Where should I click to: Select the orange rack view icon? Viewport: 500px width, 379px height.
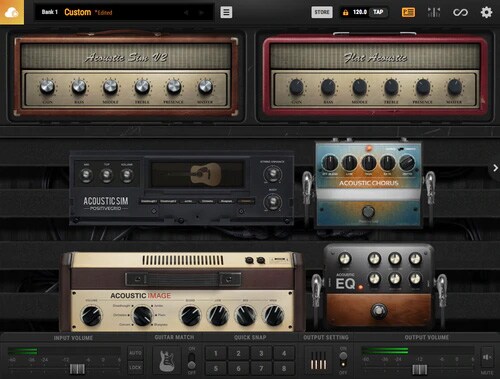tap(408, 12)
